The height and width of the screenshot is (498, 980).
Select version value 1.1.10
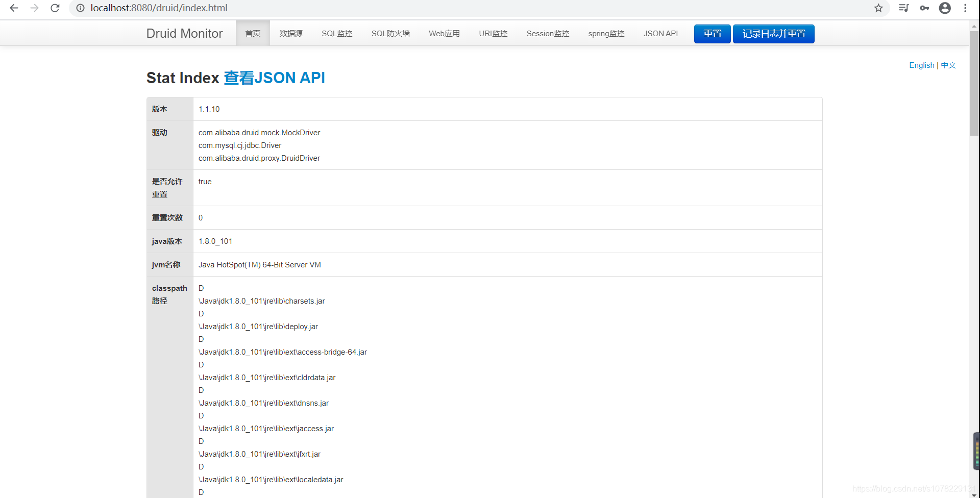[x=209, y=109]
